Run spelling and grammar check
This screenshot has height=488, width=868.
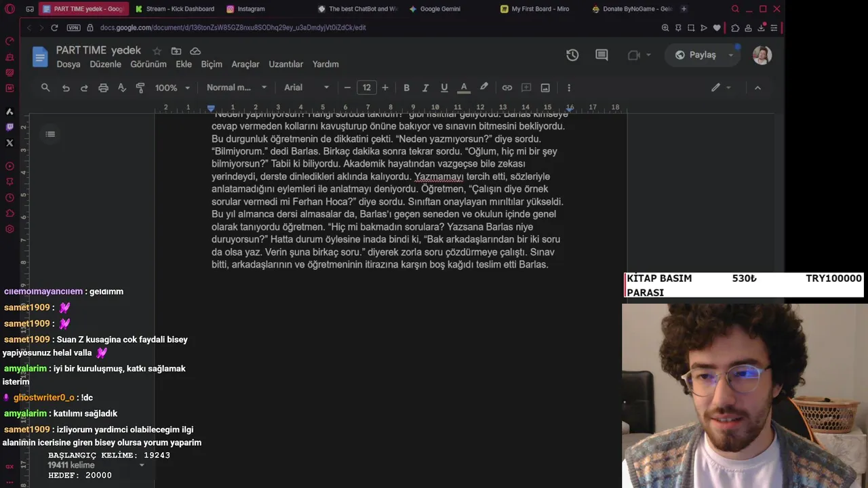pos(122,87)
